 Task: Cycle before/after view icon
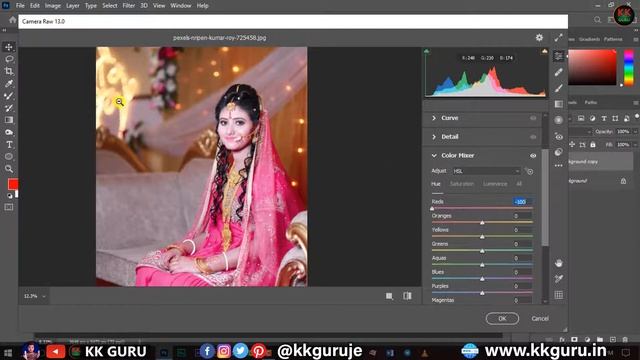407,296
